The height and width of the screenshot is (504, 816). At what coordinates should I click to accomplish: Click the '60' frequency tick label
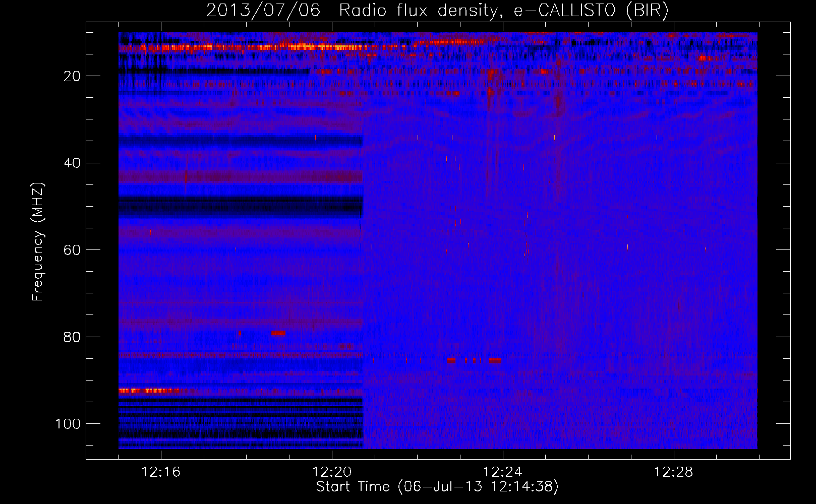click(72, 250)
